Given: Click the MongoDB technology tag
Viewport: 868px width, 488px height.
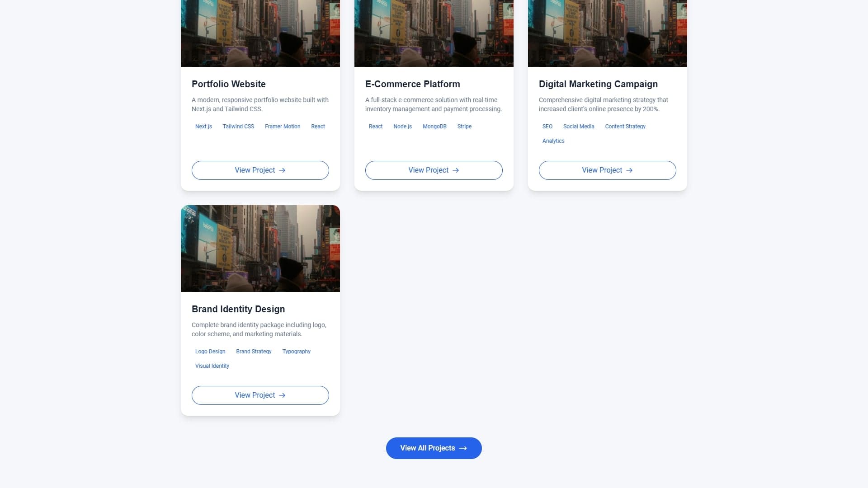Looking at the screenshot, I should 434,127.
